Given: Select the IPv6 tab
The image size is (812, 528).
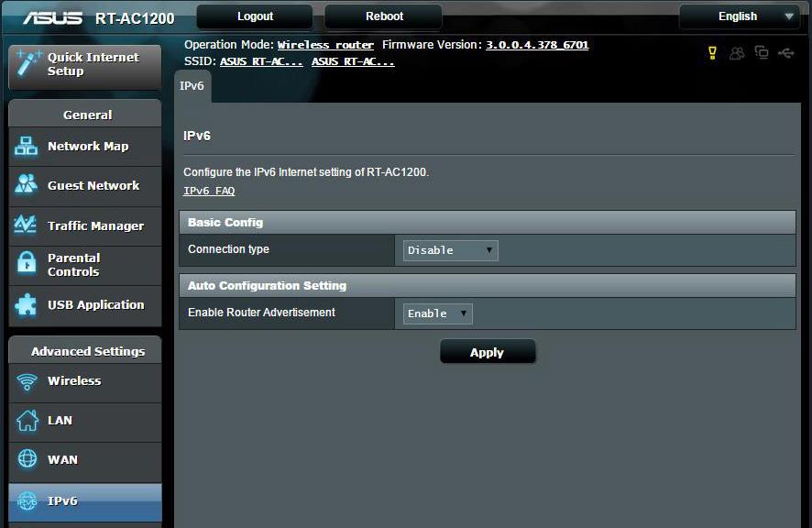Looking at the screenshot, I should point(192,86).
